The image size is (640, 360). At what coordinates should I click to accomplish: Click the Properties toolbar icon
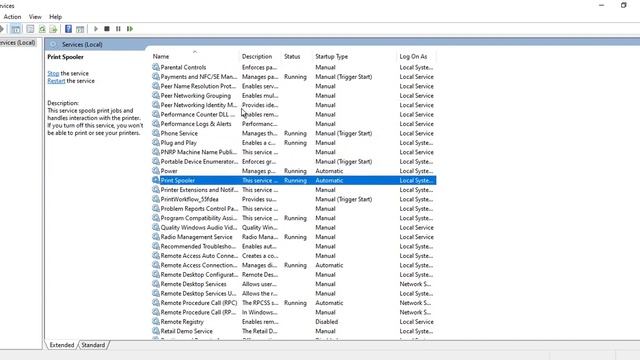click(30, 29)
